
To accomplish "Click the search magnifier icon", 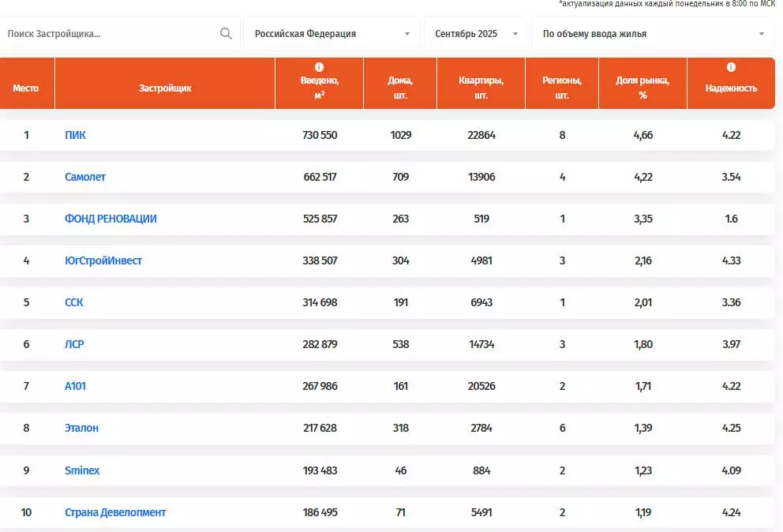I will tap(226, 34).
